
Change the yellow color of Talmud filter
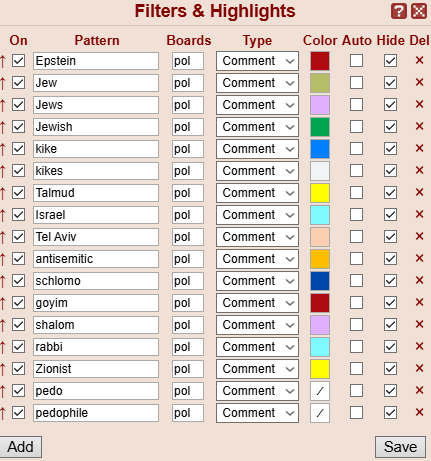click(x=320, y=193)
